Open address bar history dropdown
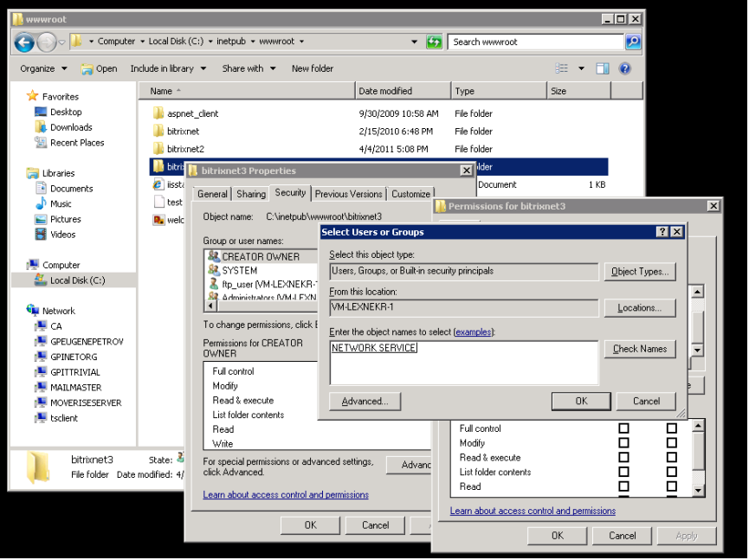Viewport: 749px width, 560px height. click(414, 42)
